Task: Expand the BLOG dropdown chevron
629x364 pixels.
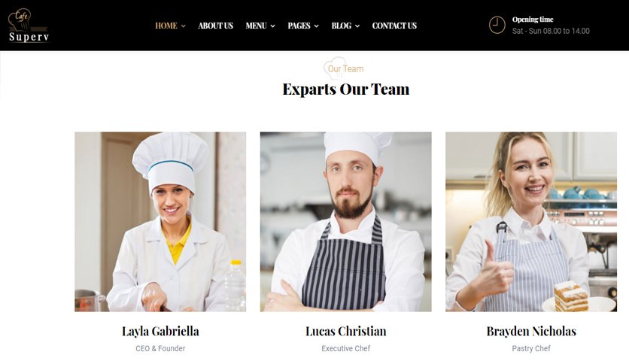Action: pos(357,26)
